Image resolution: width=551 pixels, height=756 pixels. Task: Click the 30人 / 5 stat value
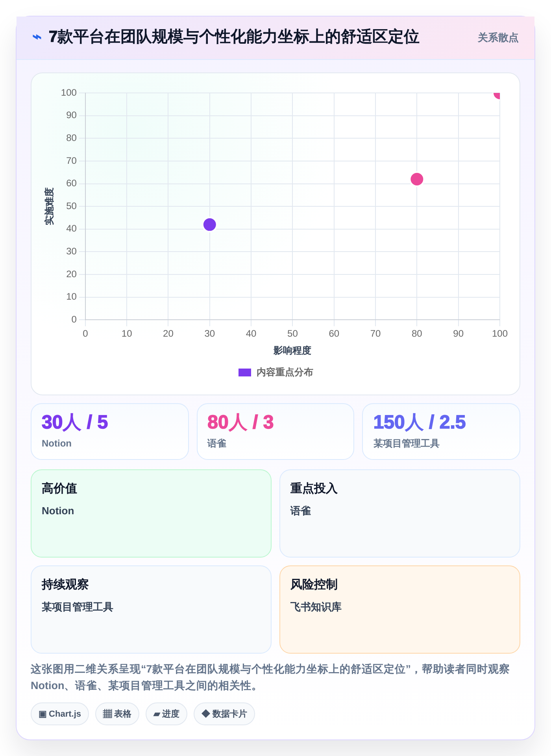pyautogui.click(x=75, y=422)
